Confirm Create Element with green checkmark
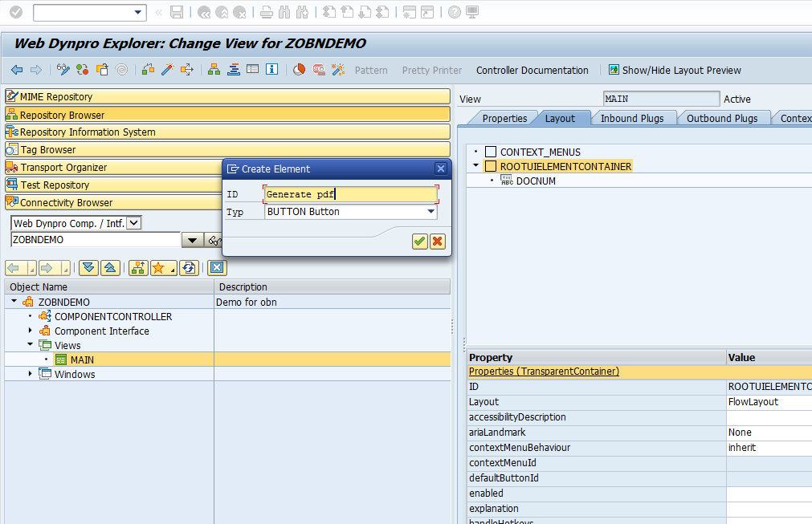 pyautogui.click(x=419, y=241)
